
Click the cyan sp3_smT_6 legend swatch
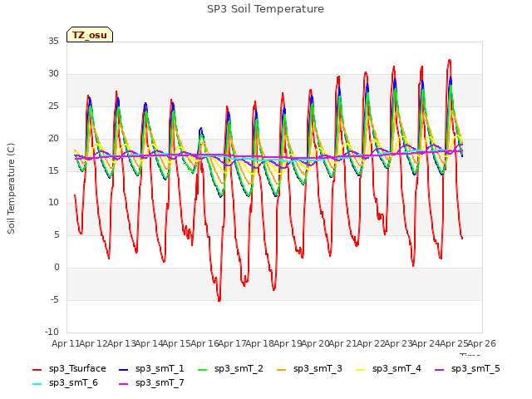click(37, 384)
